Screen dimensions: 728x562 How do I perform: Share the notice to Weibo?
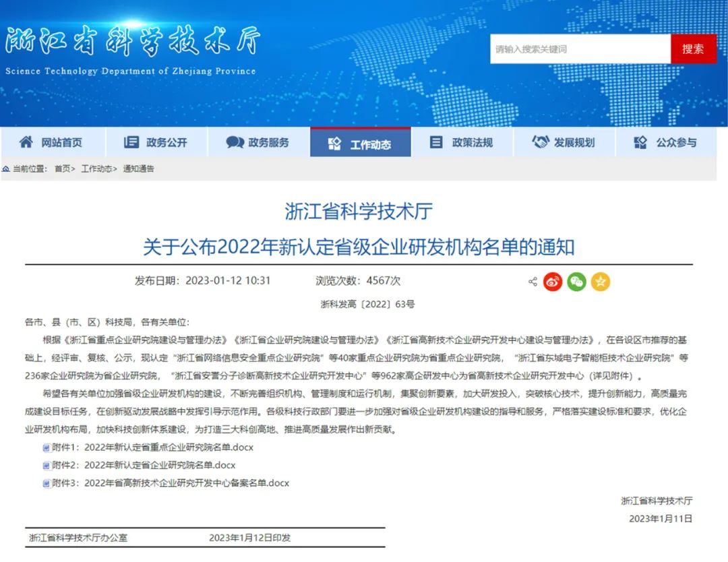553,282
